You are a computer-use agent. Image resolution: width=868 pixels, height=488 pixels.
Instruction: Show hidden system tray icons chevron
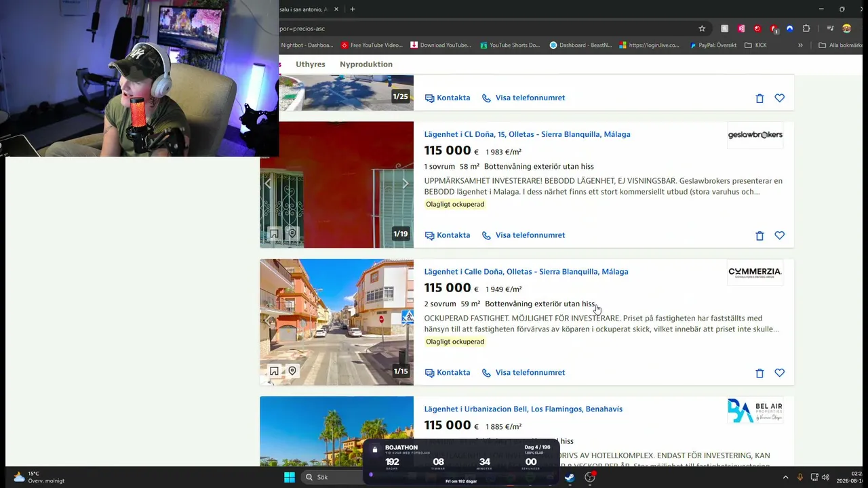click(785, 477)
